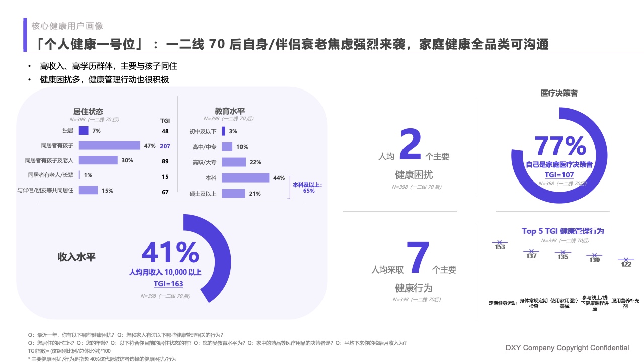The image size is (644, 362).
Task: Select the 153 marker above 定期健身运动
Action: (x=500, y=242)
